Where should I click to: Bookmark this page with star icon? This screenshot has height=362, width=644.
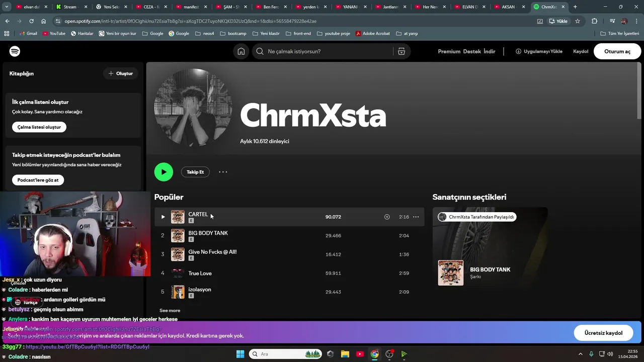578,21
